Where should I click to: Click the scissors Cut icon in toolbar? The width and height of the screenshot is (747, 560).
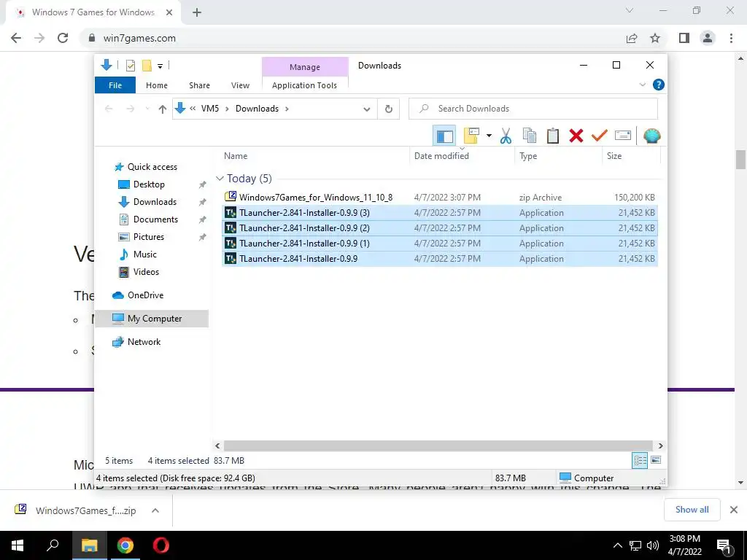[x=506, y=136]
